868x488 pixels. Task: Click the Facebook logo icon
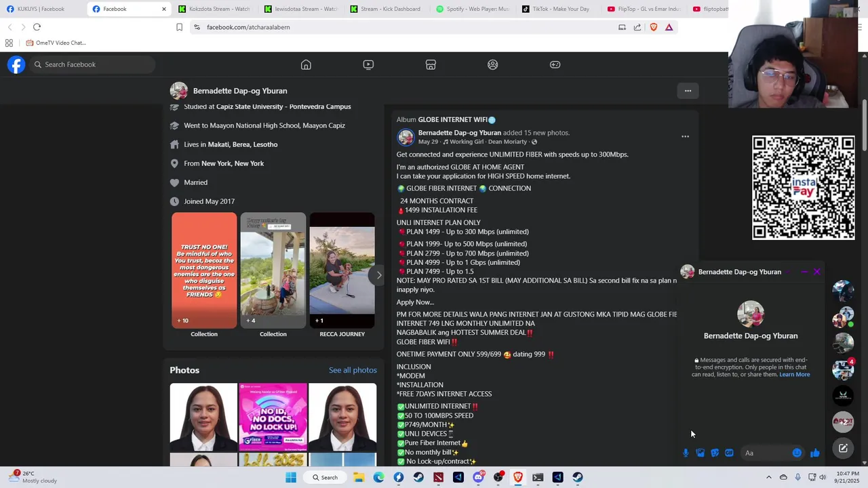tap(16, 64)
